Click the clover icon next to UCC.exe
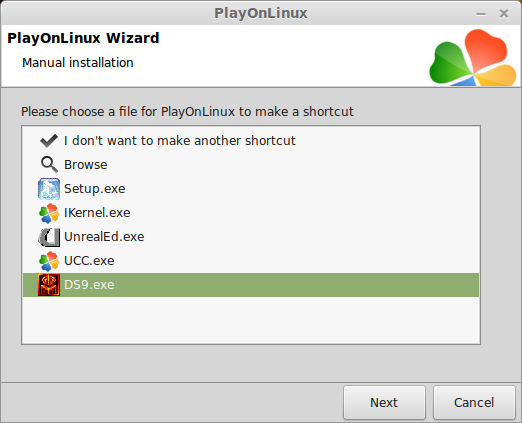Screen dimensions: 522x423 (49, 261)
